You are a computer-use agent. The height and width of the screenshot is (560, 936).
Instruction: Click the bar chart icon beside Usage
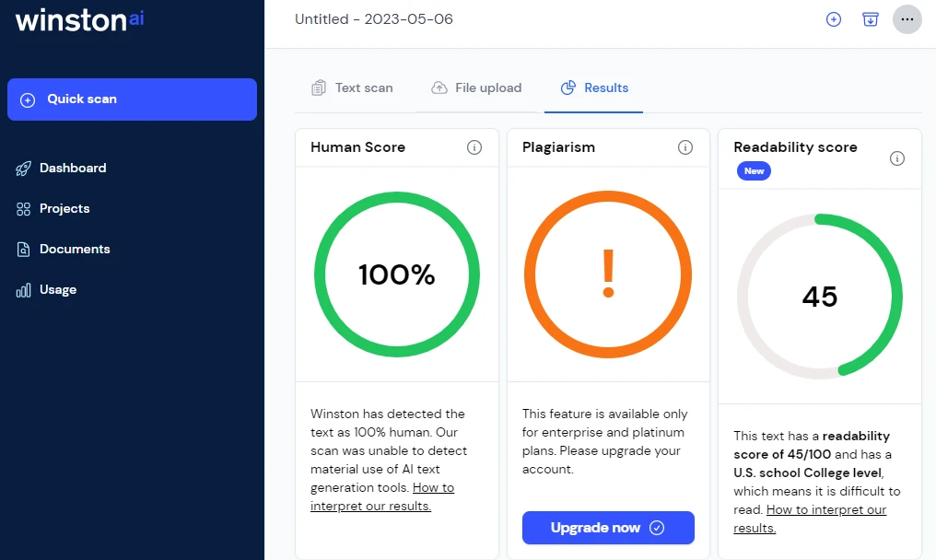tap(23, 290)
